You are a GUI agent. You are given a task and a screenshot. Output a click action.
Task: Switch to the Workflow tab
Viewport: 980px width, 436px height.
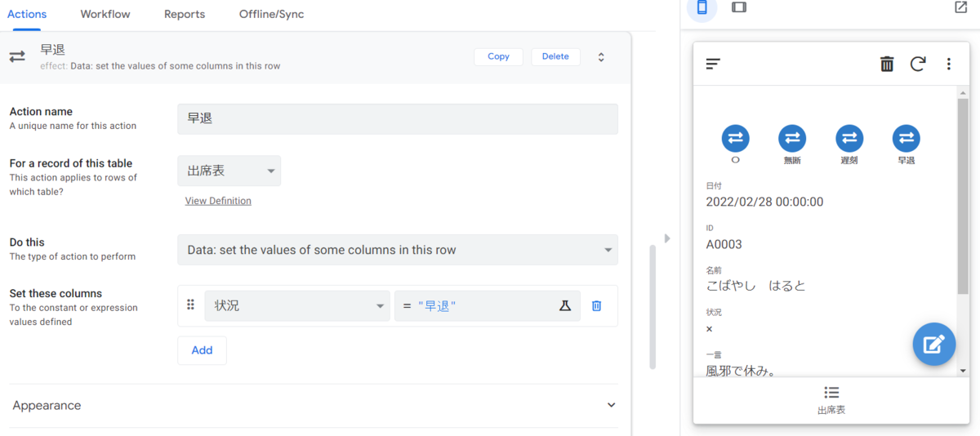(x=105, y=14)
